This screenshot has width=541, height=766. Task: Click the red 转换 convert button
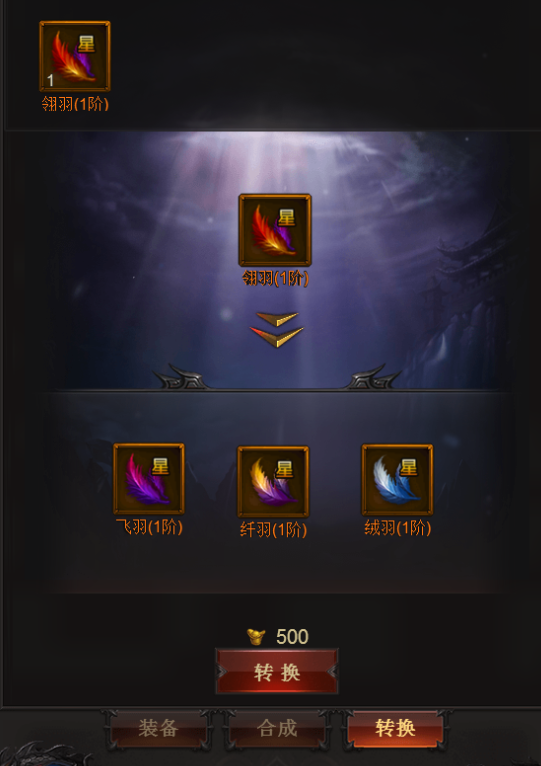coord(277,672)
